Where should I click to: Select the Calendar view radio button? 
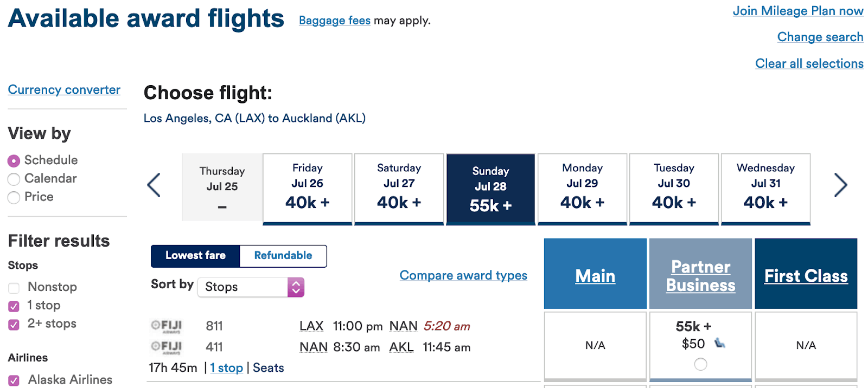tap(14, 179)
